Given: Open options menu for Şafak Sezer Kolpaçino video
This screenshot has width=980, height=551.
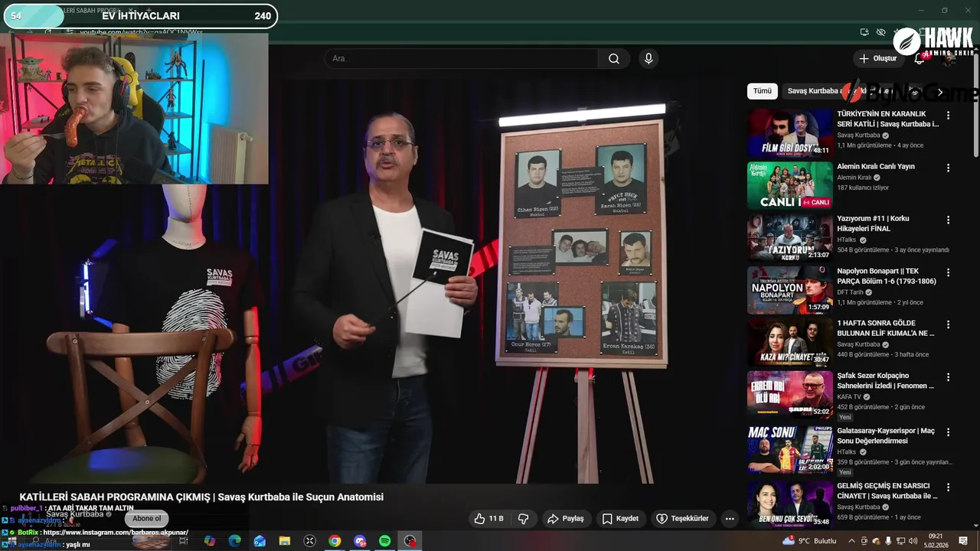Looking at the screenshot, I should pyautogui.click(x=948, y=377).
